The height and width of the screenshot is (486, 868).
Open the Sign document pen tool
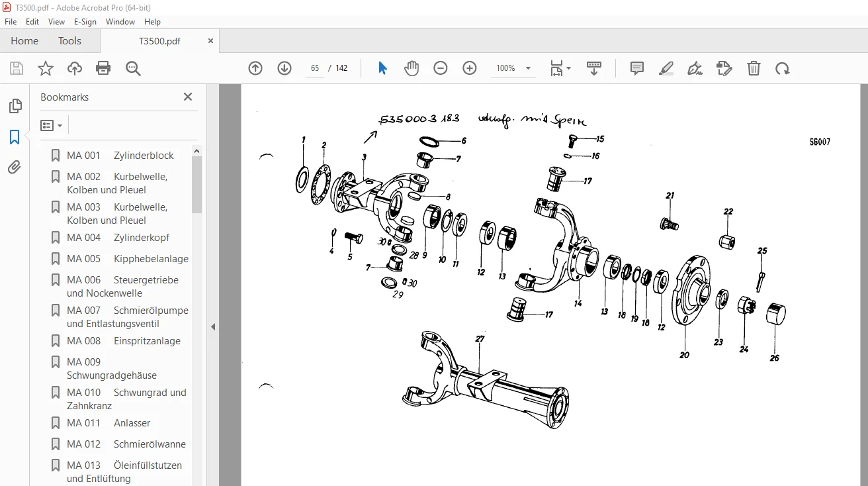click(x=695, y=68)
